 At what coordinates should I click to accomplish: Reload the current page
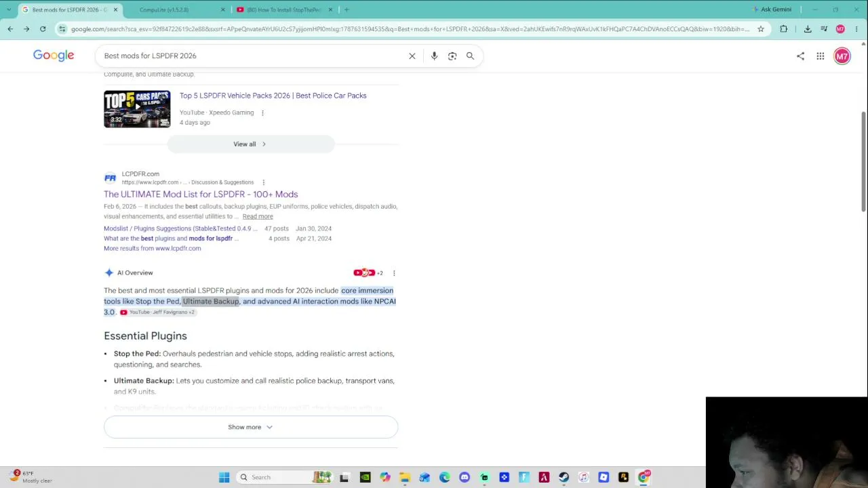(43, 29)
